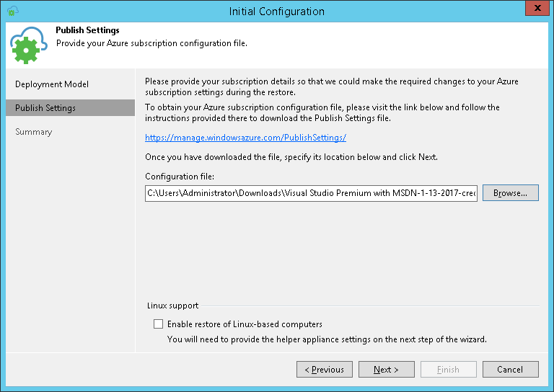
Task: Select the Publish Settings step in sidebar
Action: click(x=45, y=108)
